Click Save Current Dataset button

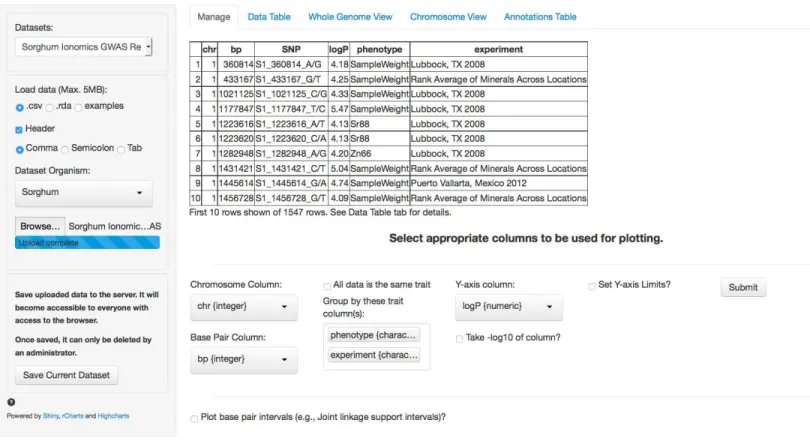(x=66, y=375)
